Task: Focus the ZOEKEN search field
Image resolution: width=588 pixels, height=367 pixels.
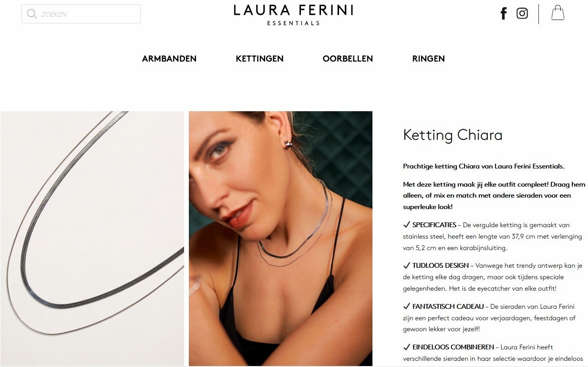Action: (x=81, y=14)
